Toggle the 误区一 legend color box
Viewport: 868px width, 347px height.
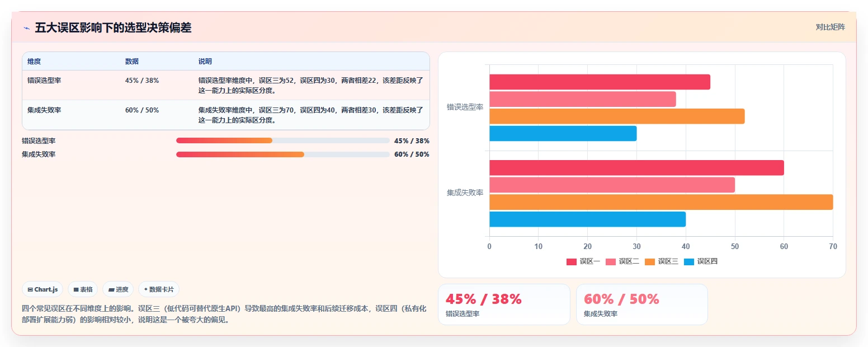(572, 261)
